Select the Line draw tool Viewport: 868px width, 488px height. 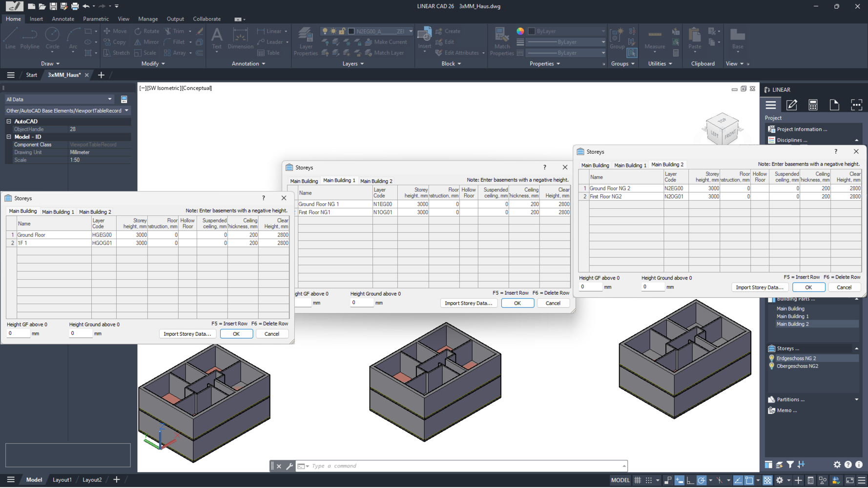coord(10,39)
